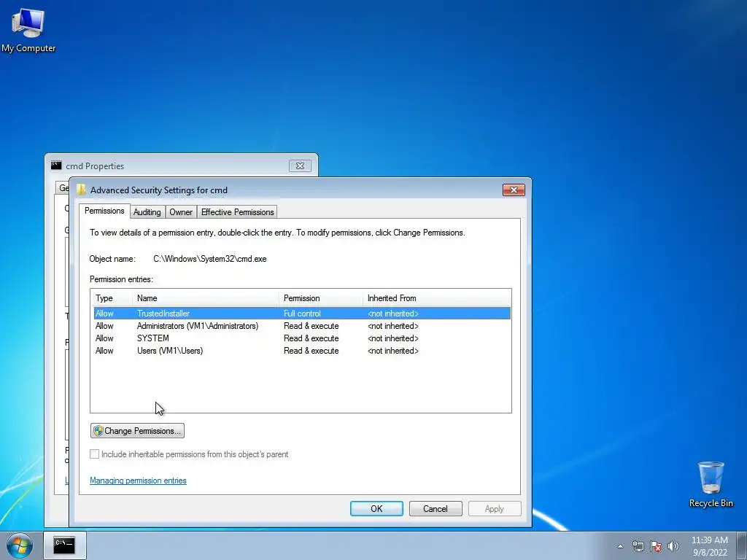Click the object name path C:\Windows\System32\cmd.exe
747x560 pixels.
coord(209,259)
